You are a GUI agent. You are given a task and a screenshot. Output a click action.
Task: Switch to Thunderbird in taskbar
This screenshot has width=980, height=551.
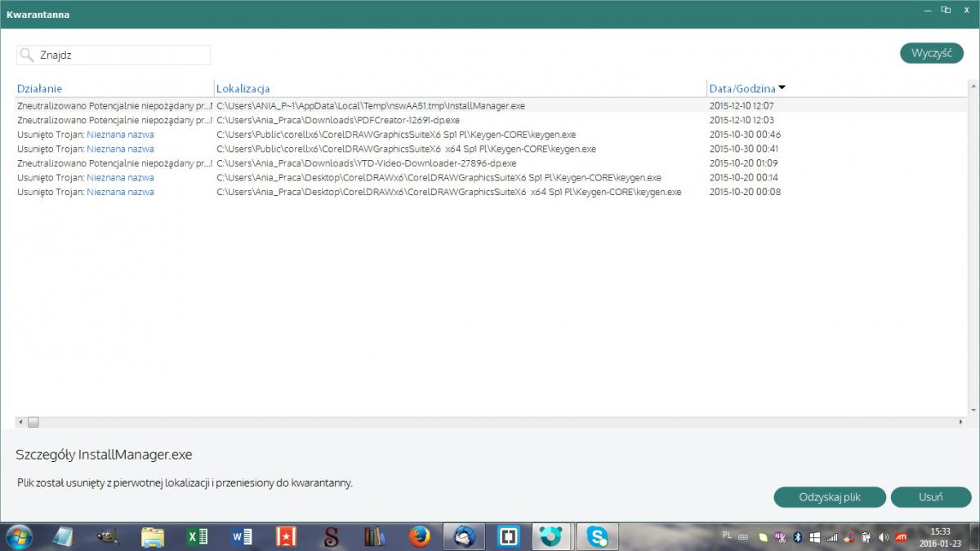point(465,536)
